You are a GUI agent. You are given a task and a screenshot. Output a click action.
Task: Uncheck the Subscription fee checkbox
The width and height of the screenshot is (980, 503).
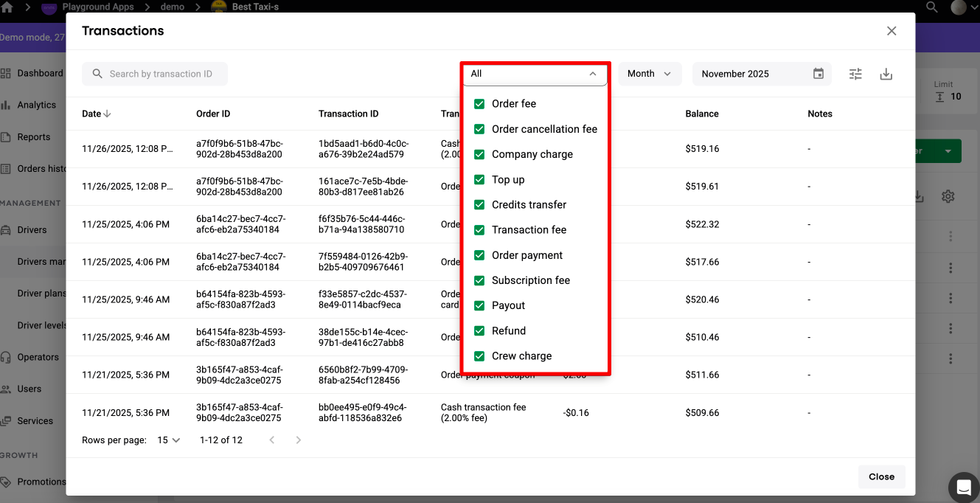[x=479, y=280]
